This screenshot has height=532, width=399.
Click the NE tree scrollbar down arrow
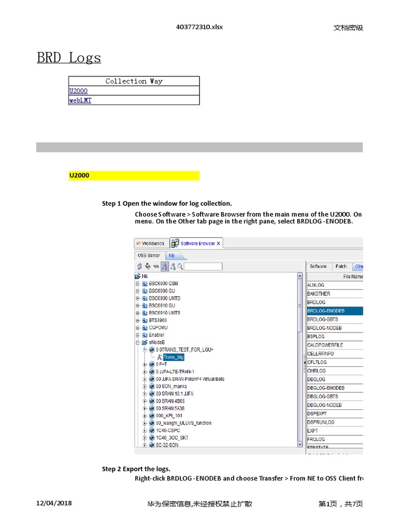300,444
